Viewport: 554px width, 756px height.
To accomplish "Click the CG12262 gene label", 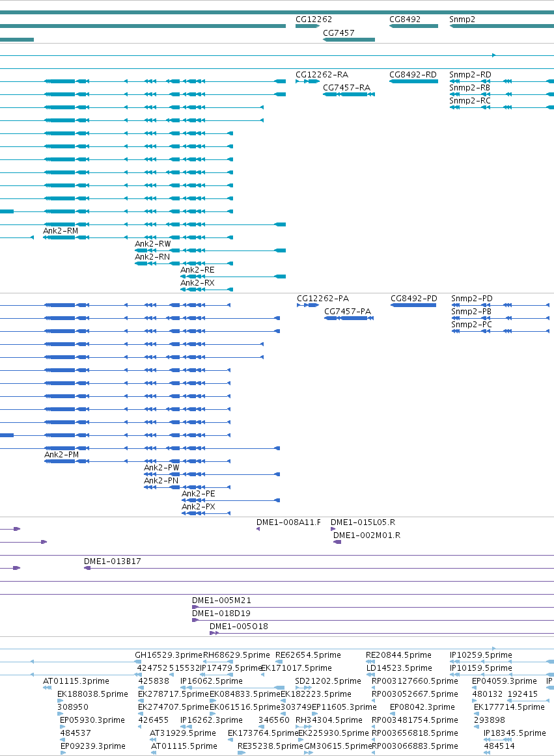I will pos(314,20).
